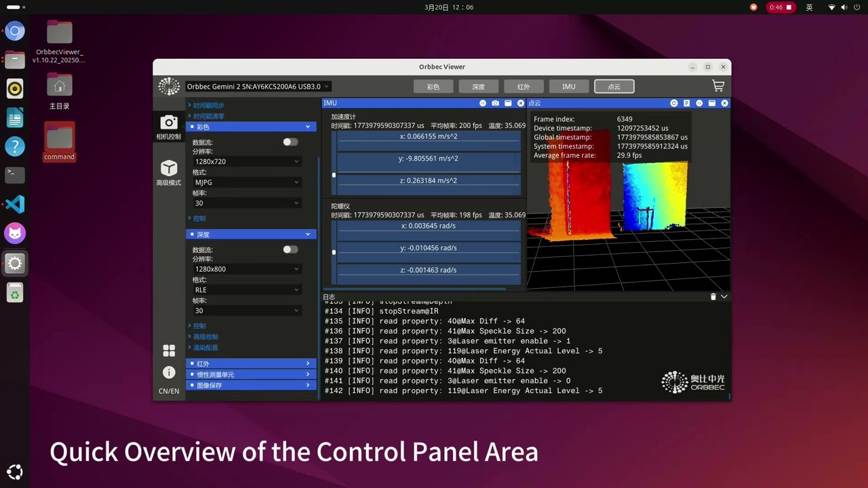The height and width of the screenshot is (488, 868).
Task: Clear the log with trash icon
Action: 713,297
